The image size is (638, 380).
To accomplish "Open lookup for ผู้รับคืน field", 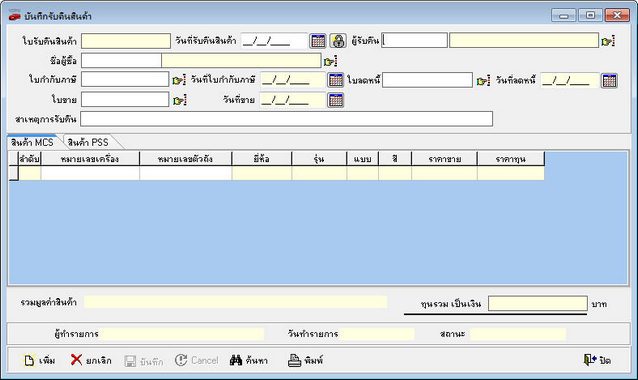I will coord(608,41).
